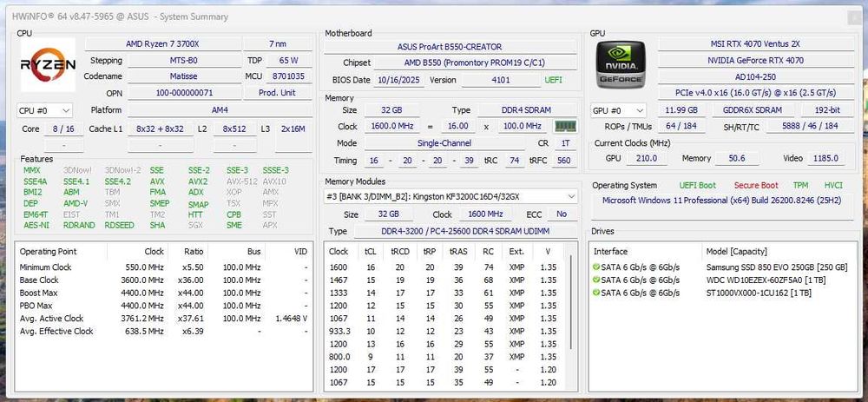
Task: Click the PCIe v4.0 x16 bus field
Action: click(756, 93)
